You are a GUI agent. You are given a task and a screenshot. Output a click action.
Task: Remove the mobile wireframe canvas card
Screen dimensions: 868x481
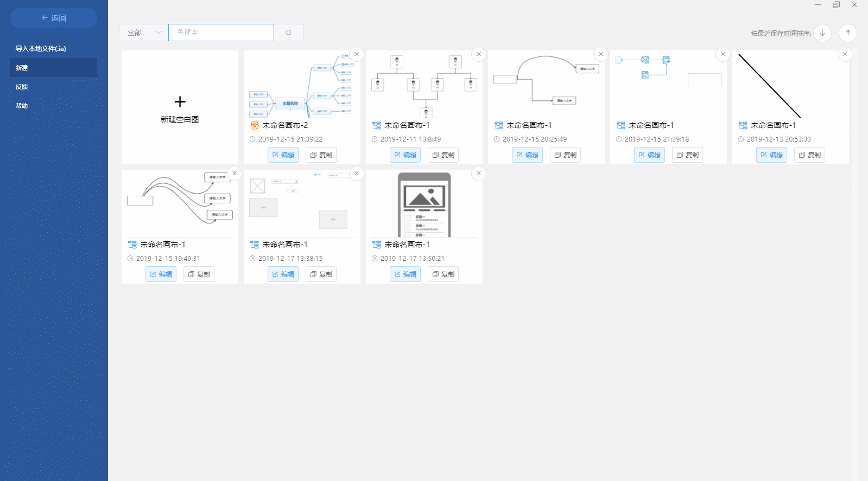click(x=479, y=174)
